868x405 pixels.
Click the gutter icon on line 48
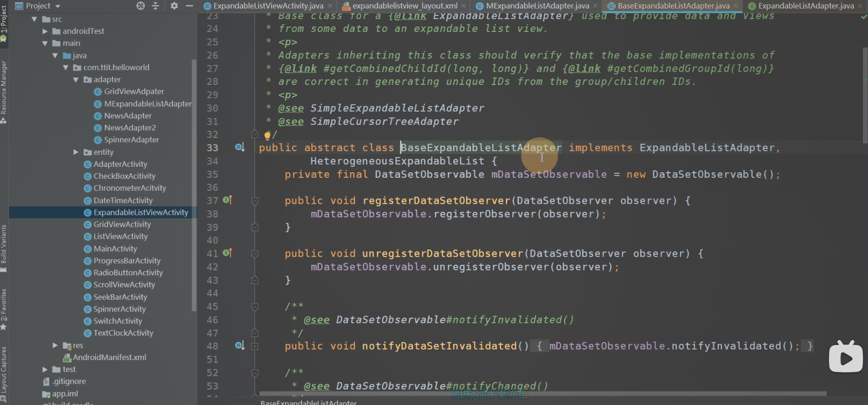239,346
